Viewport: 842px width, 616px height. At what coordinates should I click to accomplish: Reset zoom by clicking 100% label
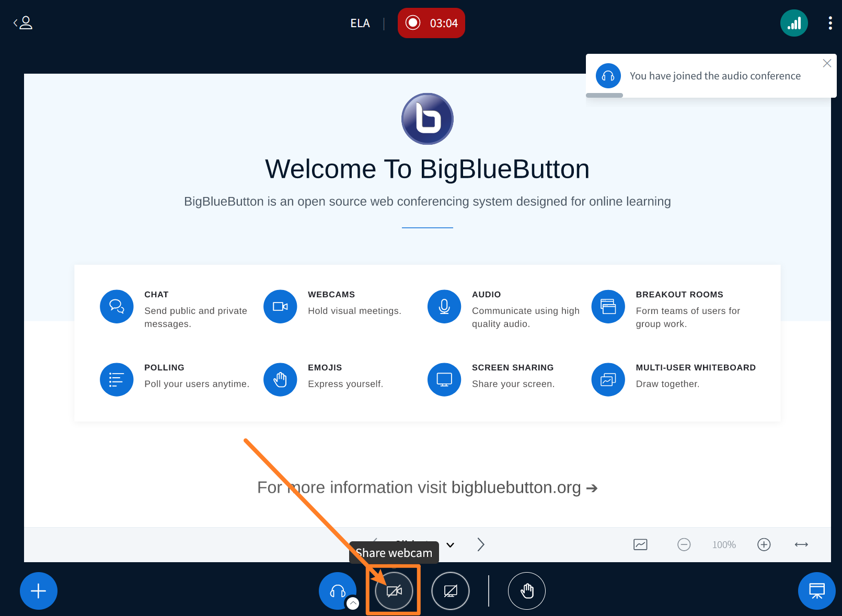[x=724, y=544]
